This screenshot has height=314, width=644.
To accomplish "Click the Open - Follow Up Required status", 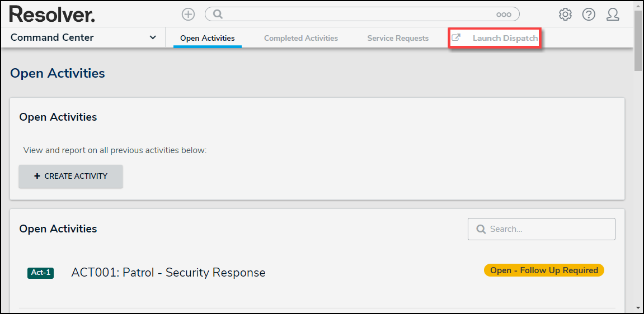I will point(544,270).
